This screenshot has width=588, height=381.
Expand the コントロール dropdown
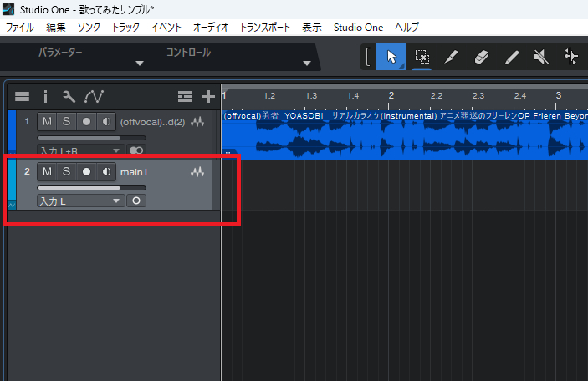click(x=306, y=63)
